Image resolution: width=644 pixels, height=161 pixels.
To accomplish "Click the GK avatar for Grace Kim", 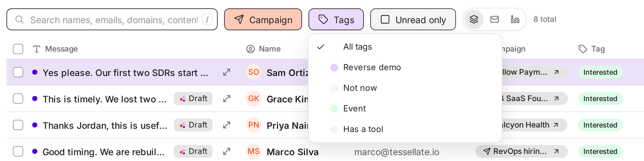I will [x=254, y=99].
